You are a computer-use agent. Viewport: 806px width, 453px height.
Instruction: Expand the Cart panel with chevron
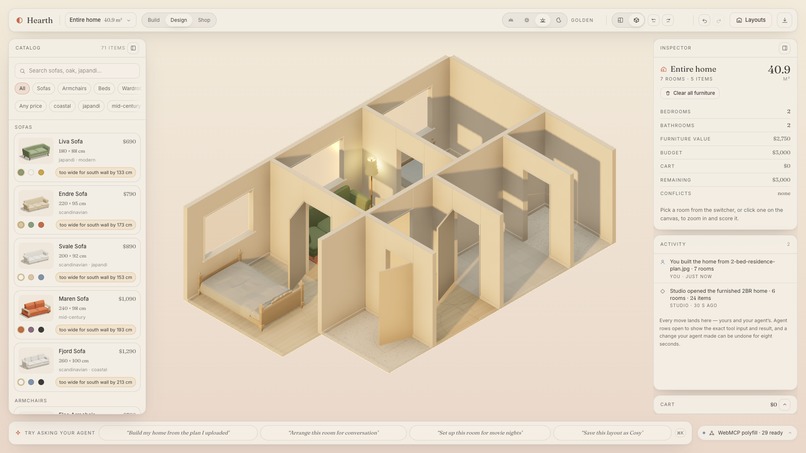(x=784, y=405)
